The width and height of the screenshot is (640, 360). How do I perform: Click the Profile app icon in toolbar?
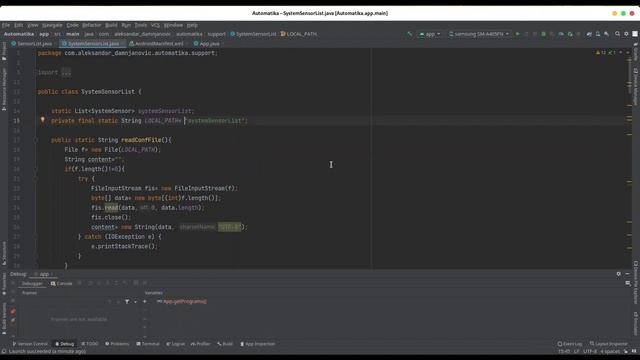tap(561, 34)
